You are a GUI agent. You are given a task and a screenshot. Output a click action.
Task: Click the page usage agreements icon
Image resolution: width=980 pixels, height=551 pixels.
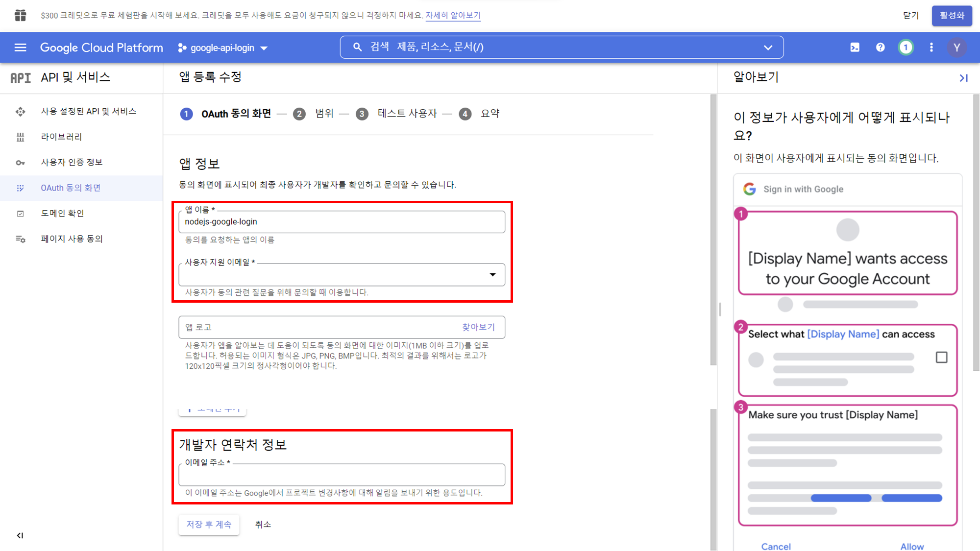(x=20, y=239)
